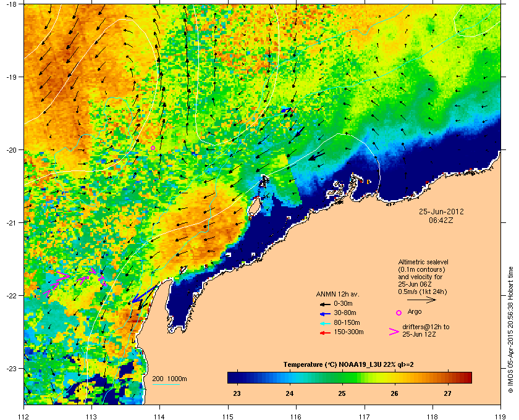519x420 pixels.
Task: Click the -19 latitude axis label
Action: tap(11, 77)
